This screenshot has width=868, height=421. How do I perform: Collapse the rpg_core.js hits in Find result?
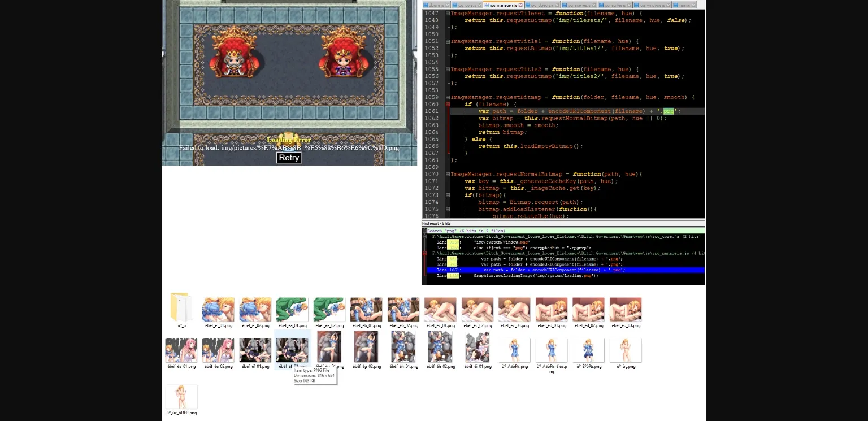click(x=424, y=237)
